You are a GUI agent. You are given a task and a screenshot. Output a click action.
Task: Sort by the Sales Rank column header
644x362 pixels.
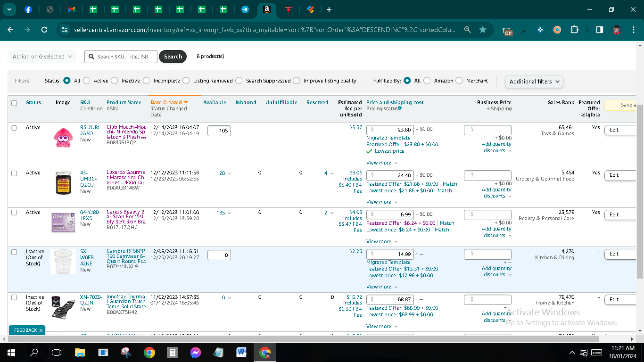point(561,102)
